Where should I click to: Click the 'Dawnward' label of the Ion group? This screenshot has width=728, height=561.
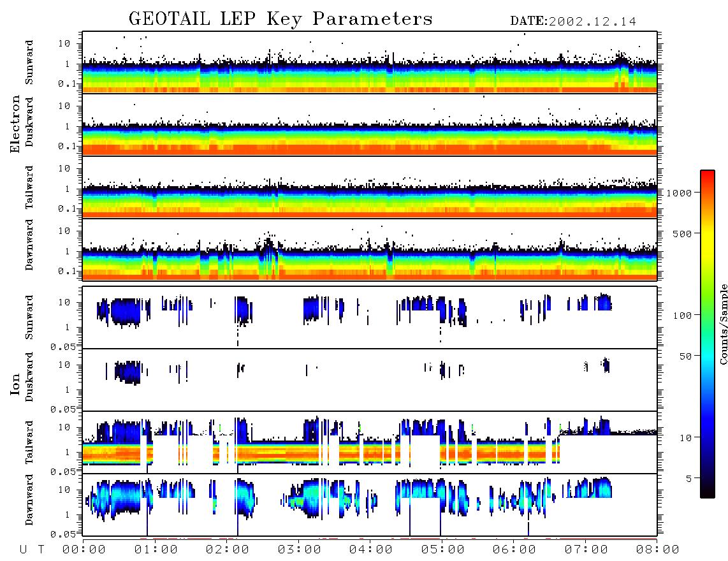(x=29, y=500)
